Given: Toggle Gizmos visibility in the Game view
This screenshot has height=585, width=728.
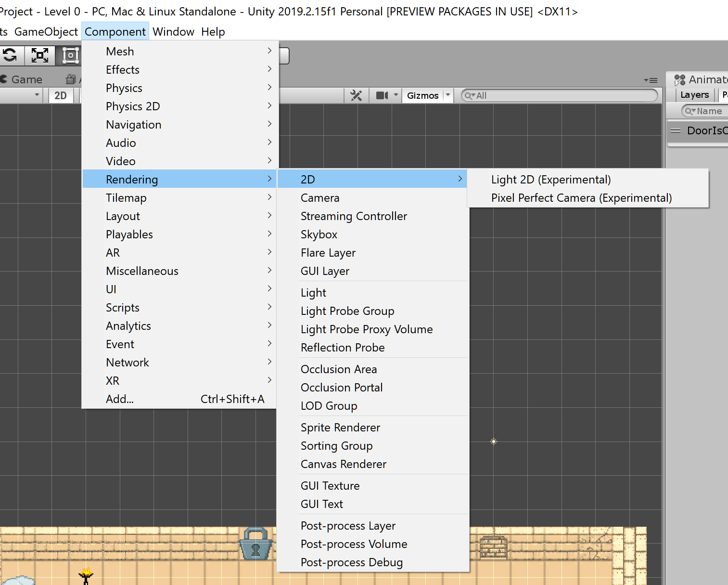Looking at the screenshot, I should coord(423,95).
